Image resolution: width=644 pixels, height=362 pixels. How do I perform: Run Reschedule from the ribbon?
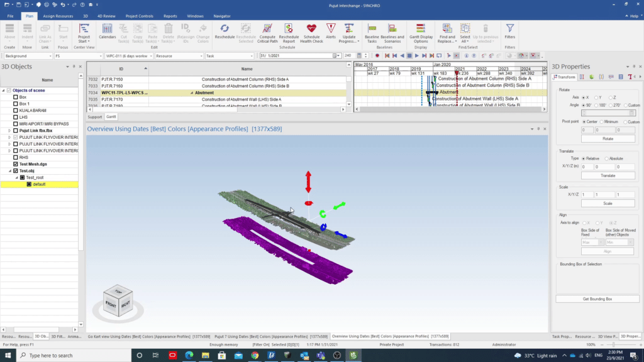point(225,31)
